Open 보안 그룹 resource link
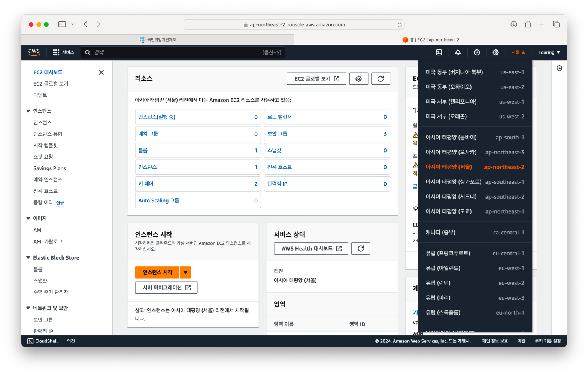Viewport: 588px width, 375px height. (277, 134)
